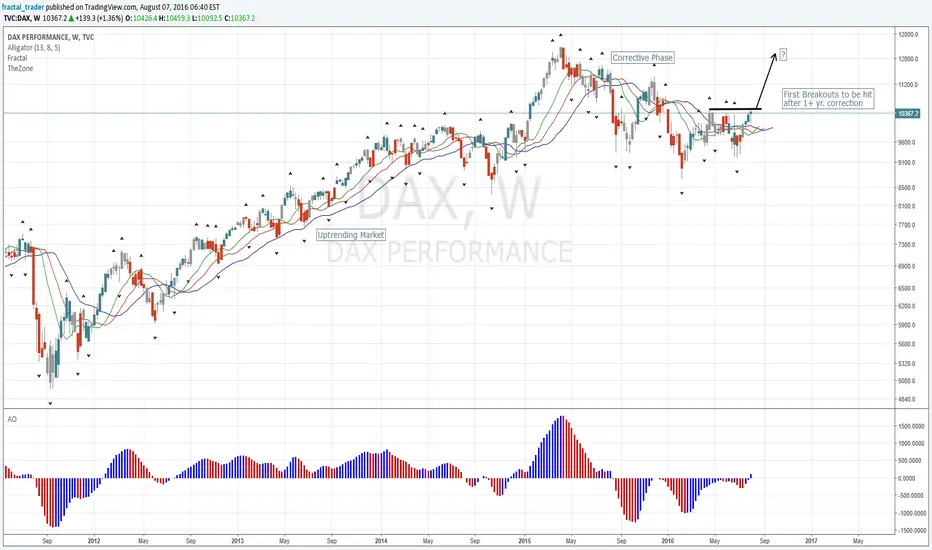Click the DAX PERFORMANCE, W, TVC legend title

51,37
